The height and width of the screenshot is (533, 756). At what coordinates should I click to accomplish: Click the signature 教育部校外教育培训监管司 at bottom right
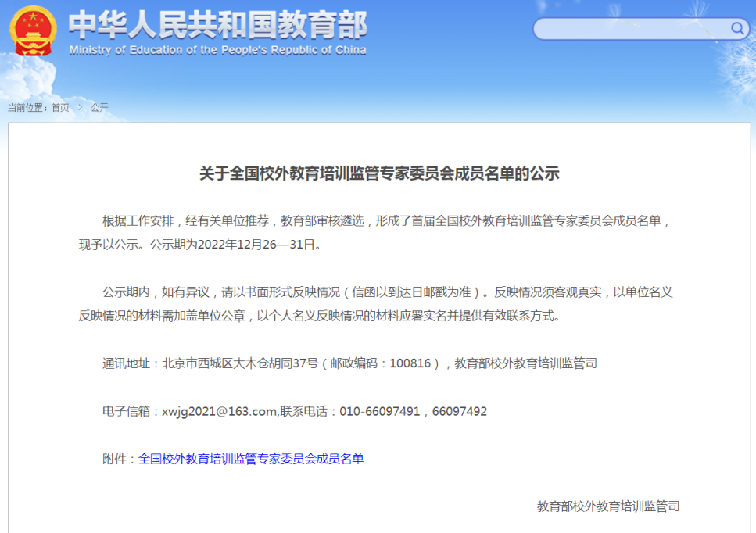[608, 506]
